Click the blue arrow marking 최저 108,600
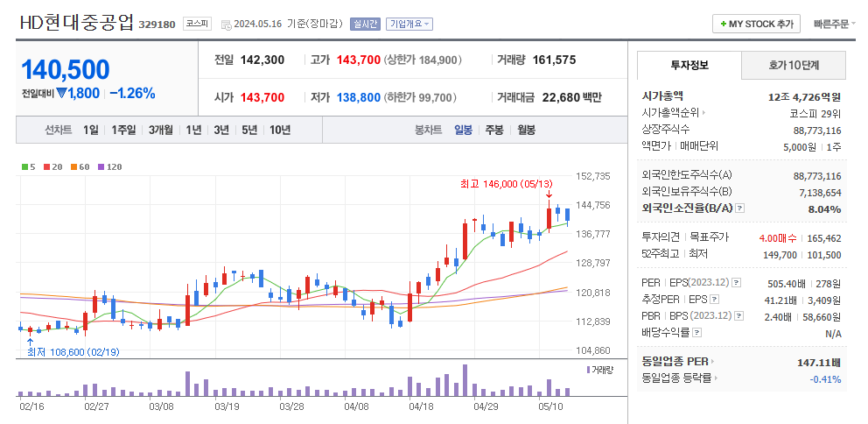This screenshot has width=868, height=424. [x=30, y=341]
